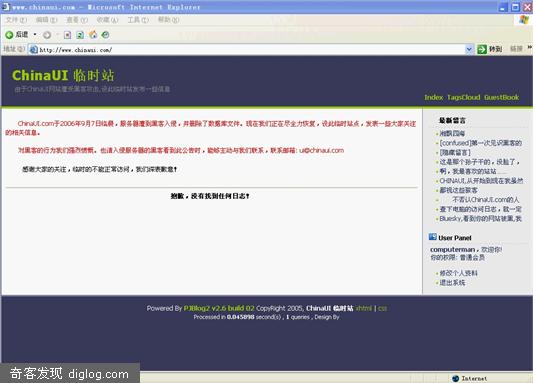Open the Back history dropdown arrow

(x=35, y=35)
